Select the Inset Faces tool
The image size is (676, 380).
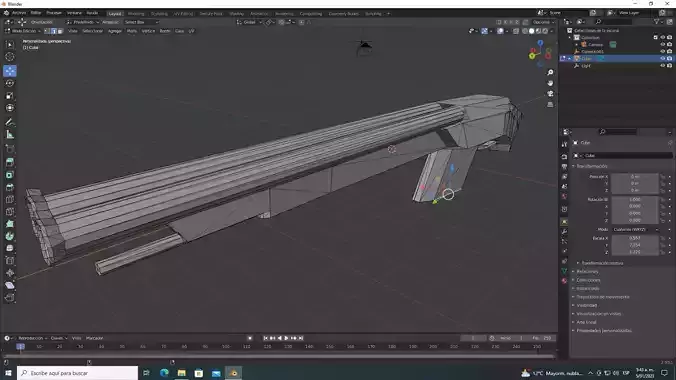(x=10, y=175)
